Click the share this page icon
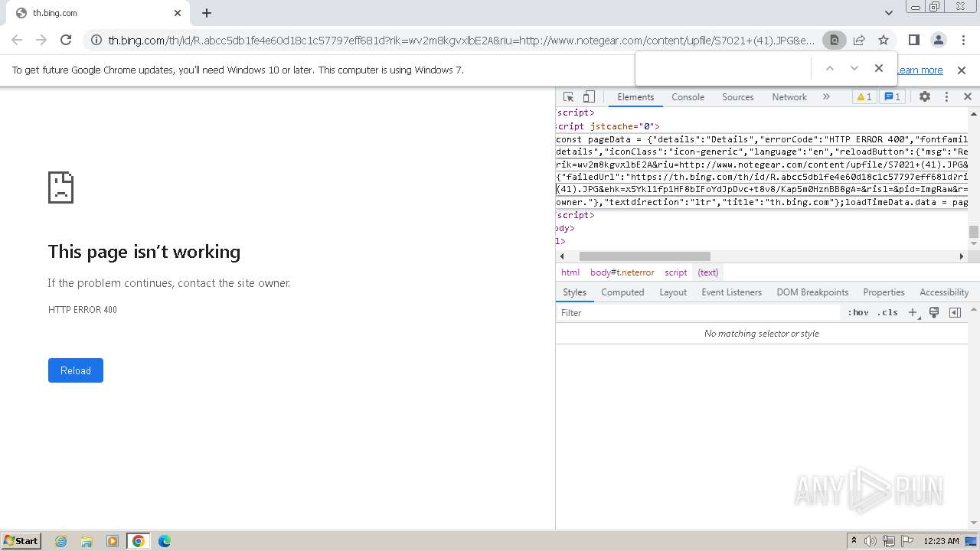The width and height of the screenshot is (980, 551). pos(859,41)
